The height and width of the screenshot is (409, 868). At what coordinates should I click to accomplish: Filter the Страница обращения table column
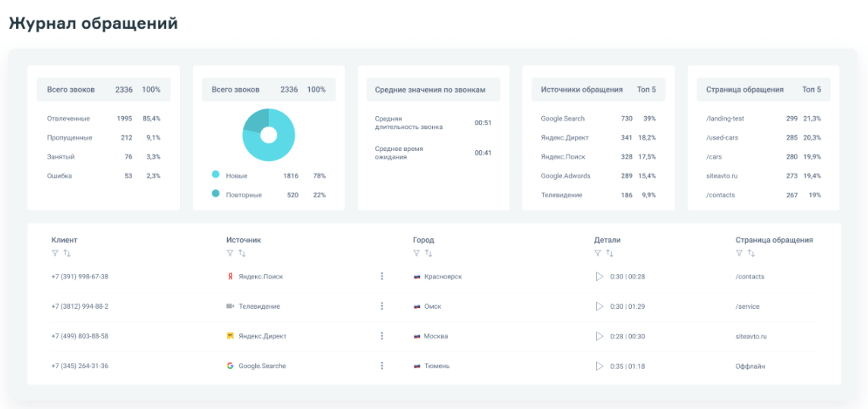739,253
